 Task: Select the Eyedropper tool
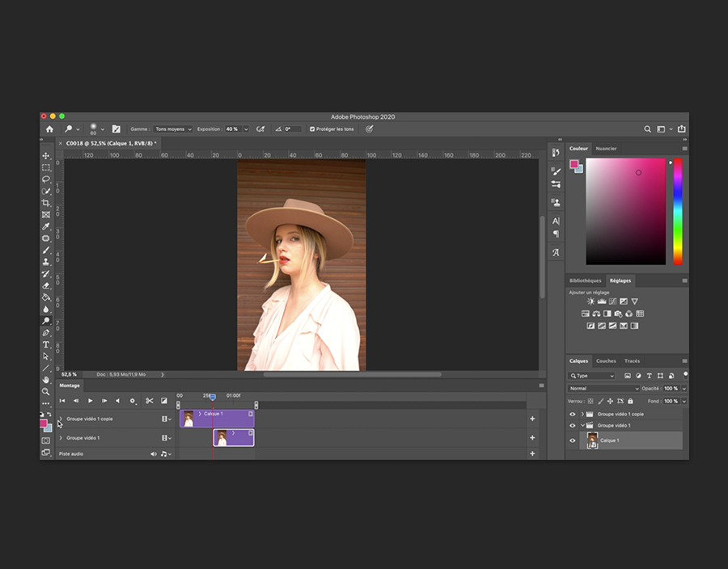(x=46, y=226)
